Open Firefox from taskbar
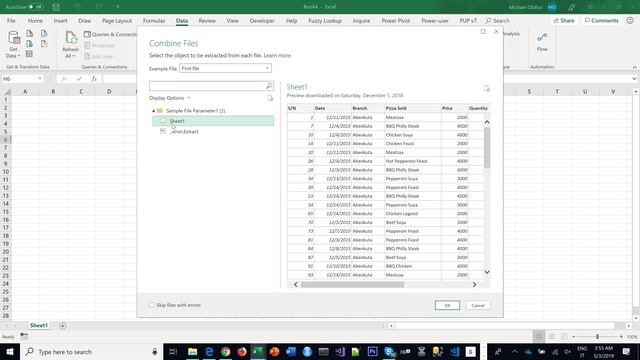 tap(242, 351)
